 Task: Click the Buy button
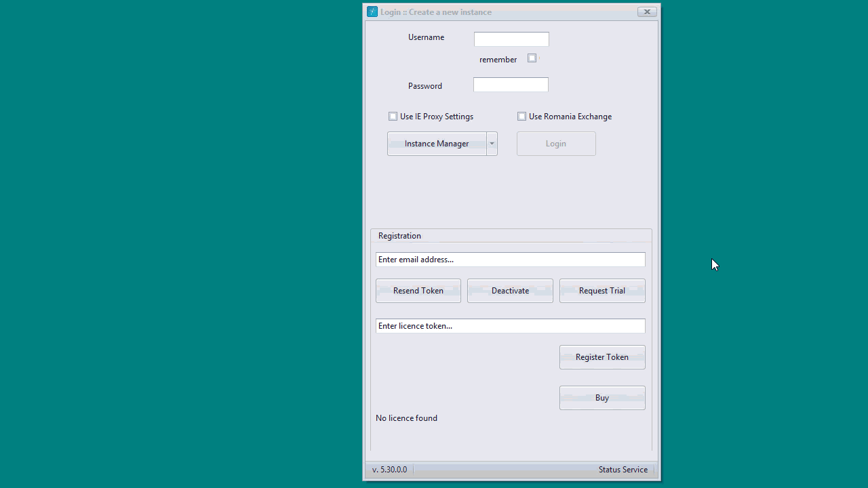602,398
